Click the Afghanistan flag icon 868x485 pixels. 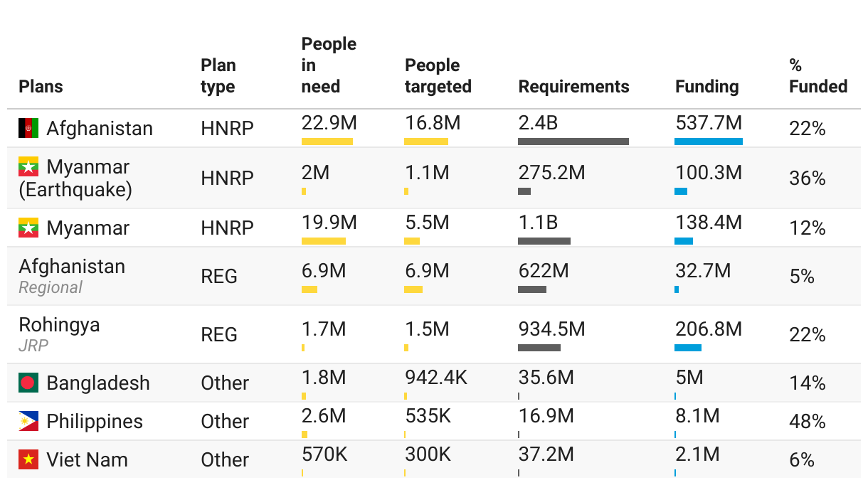click(28, 128)
